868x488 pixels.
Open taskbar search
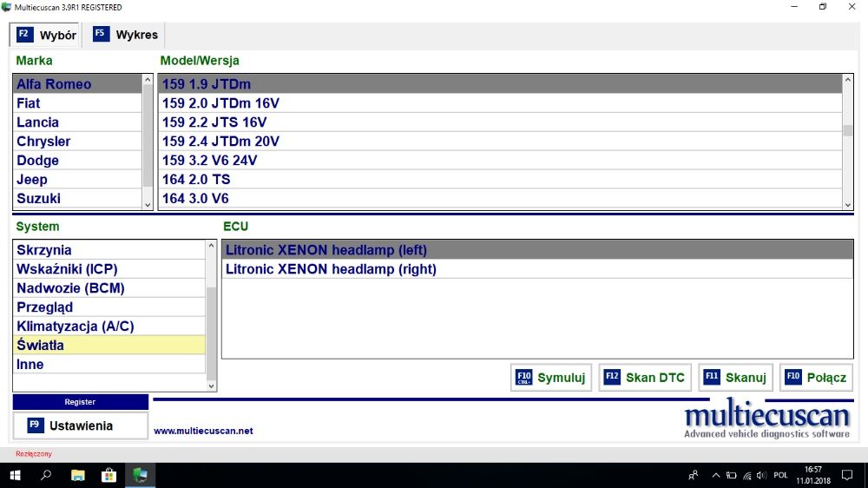pyautogui.click(x=46, y=475)
